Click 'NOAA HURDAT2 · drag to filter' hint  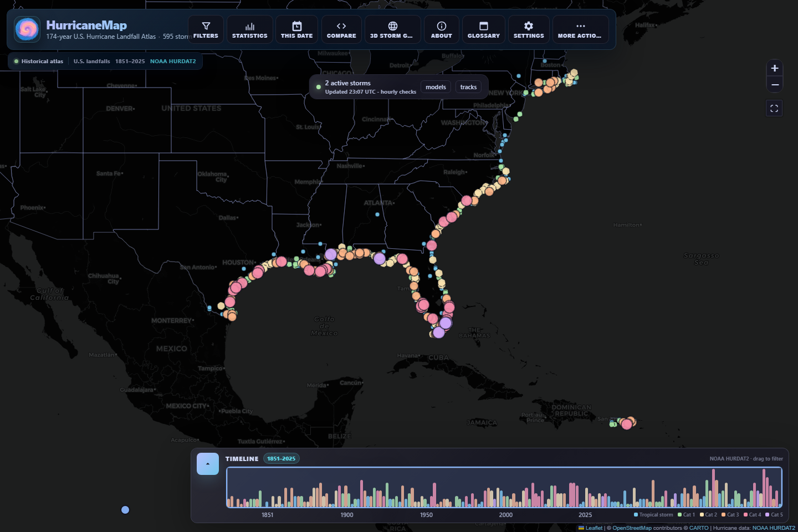point(746,459)
